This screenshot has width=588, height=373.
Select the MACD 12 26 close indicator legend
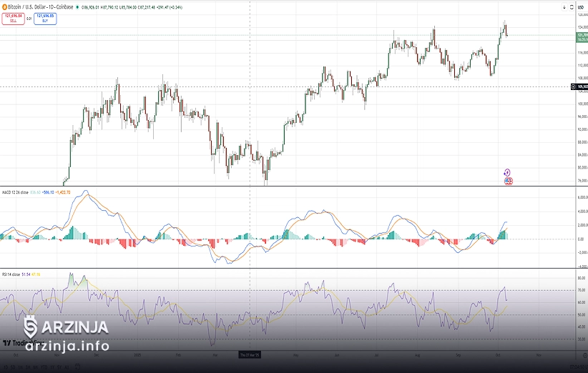click(16, 192)
